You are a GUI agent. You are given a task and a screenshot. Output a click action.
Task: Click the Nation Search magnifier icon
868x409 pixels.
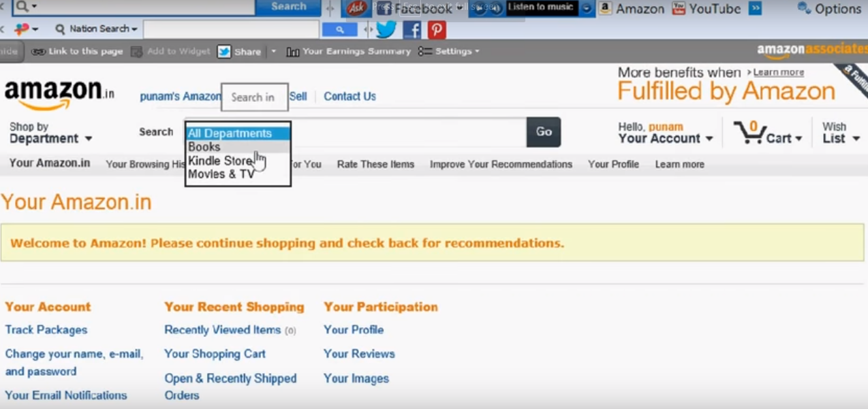point(61,29)
